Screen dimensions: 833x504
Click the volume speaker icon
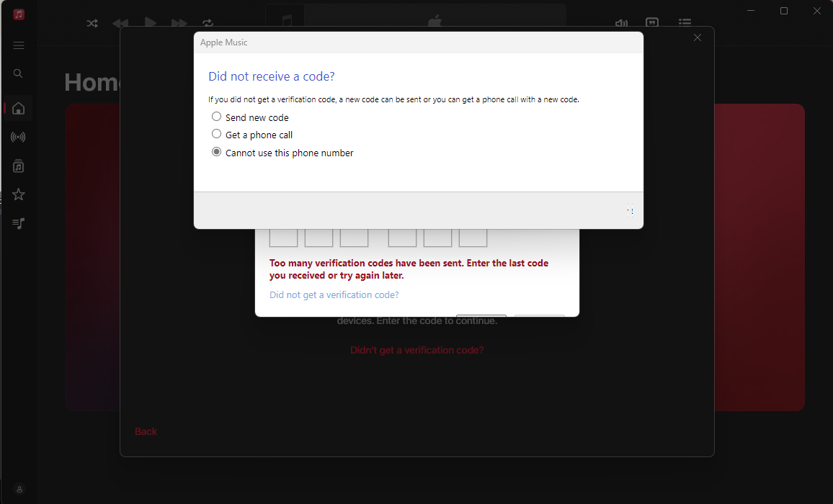621,23
